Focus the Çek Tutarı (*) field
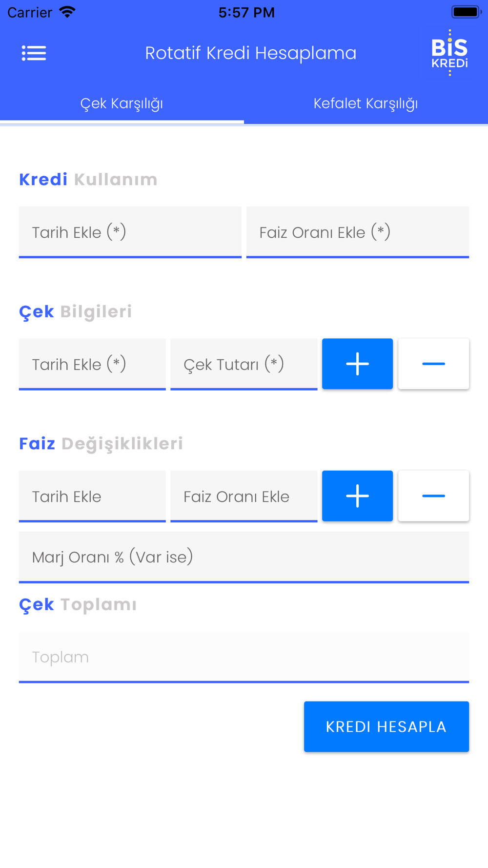 click(x=244, y=364)
